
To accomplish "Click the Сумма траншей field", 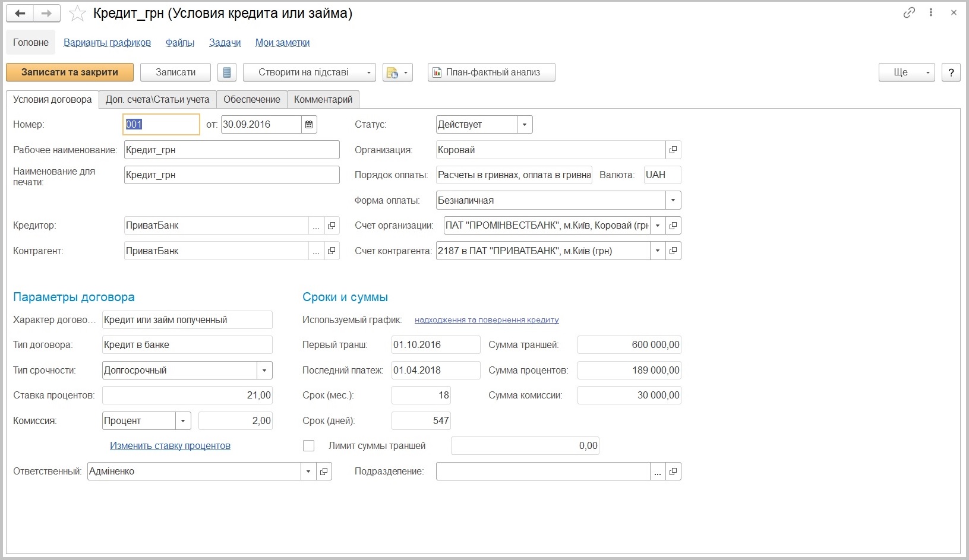I will tap(629, 345).
